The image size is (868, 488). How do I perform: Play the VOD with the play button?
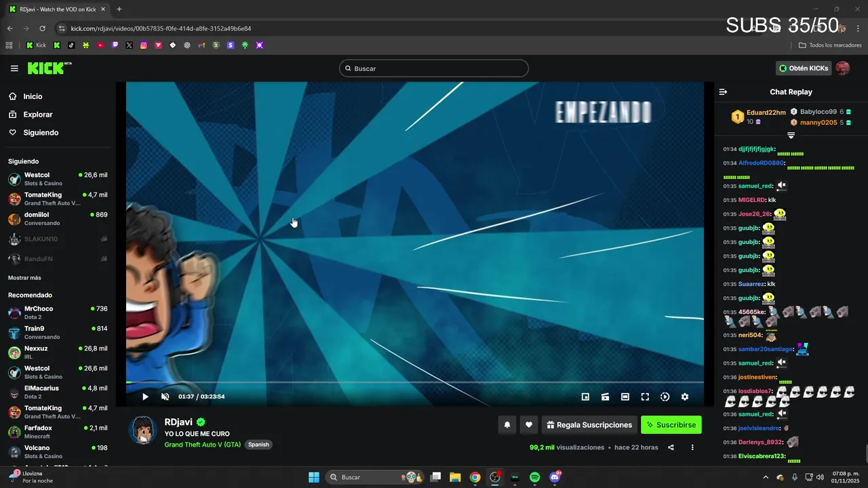click(x=145, y=396)
